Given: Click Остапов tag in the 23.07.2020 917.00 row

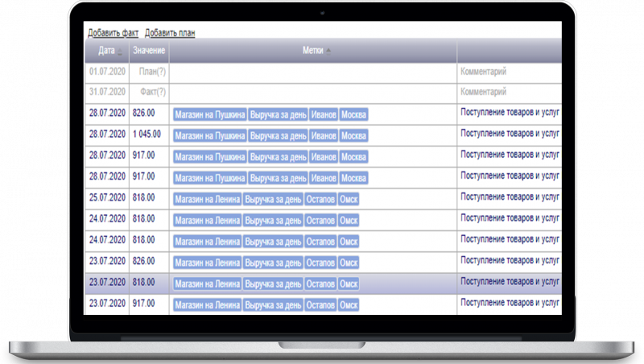Looking at the screenshot, I should 320,305.
